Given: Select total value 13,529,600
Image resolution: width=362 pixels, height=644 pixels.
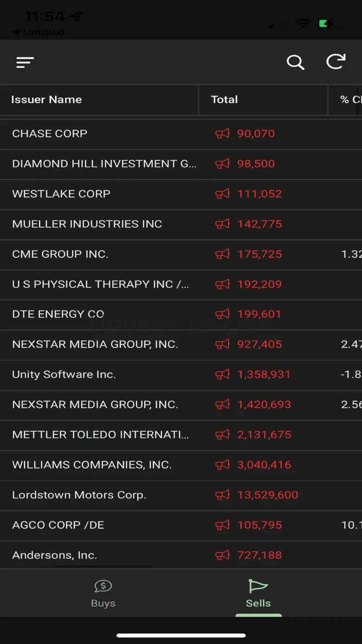Looking at the screenshot, I should (267, 495).
